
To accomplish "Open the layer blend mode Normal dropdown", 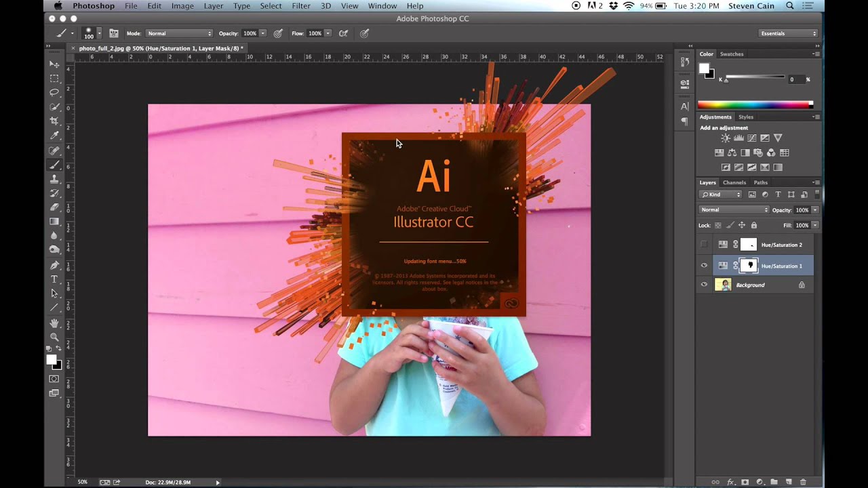I will [x=734, y=210].
